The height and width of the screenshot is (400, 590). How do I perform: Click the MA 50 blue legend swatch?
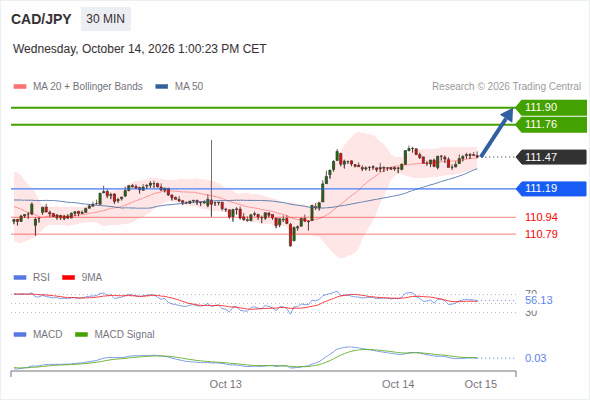tap(162, 87)
